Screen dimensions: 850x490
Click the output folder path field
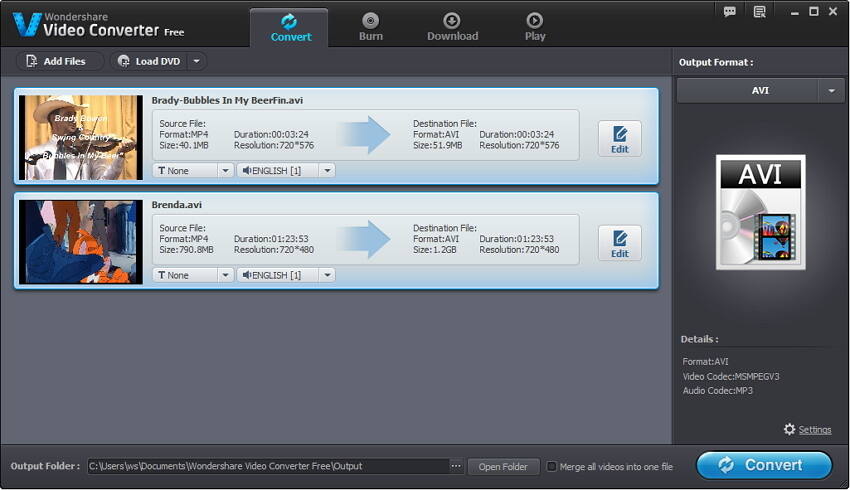coord(268,466)
